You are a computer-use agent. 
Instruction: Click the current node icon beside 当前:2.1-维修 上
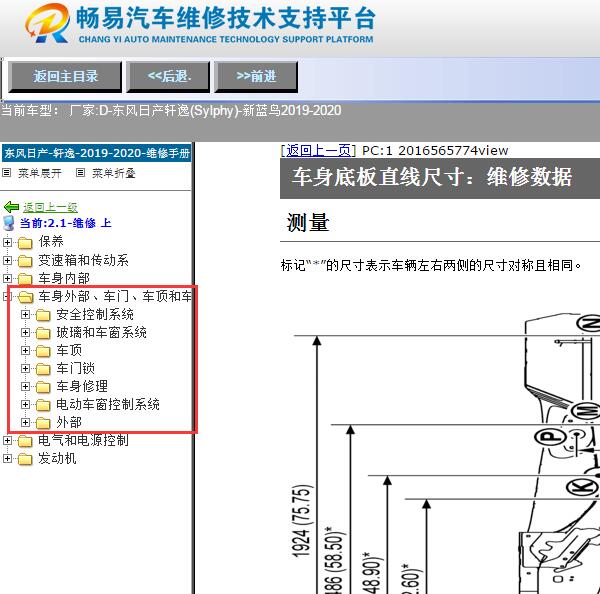click(9, 223)
